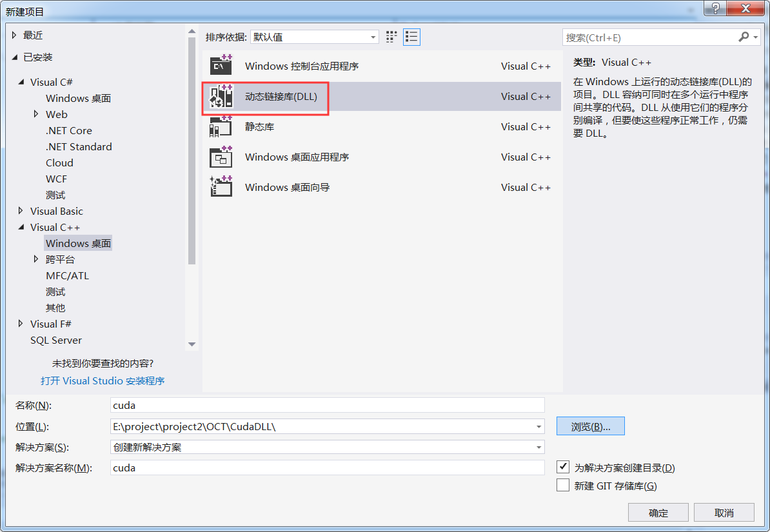Viewport: 770px width, 532px height.
Task: Collapse the 已安装 tree node
Action: pos(15,57)
